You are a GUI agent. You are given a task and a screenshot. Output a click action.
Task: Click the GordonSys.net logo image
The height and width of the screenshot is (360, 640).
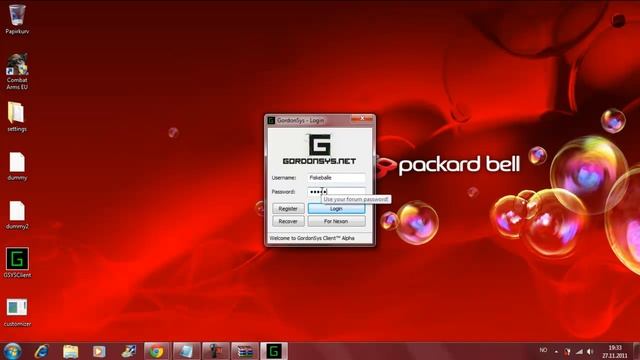pos(320,149)
